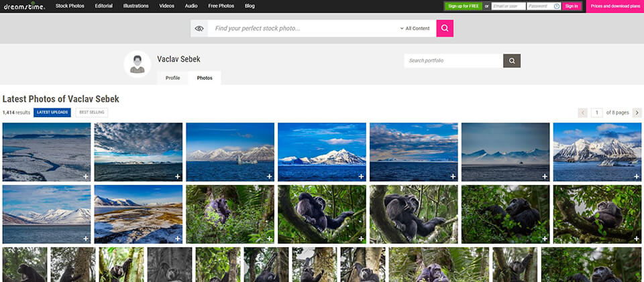Go to next page of results arrow

tap(637, 113)
